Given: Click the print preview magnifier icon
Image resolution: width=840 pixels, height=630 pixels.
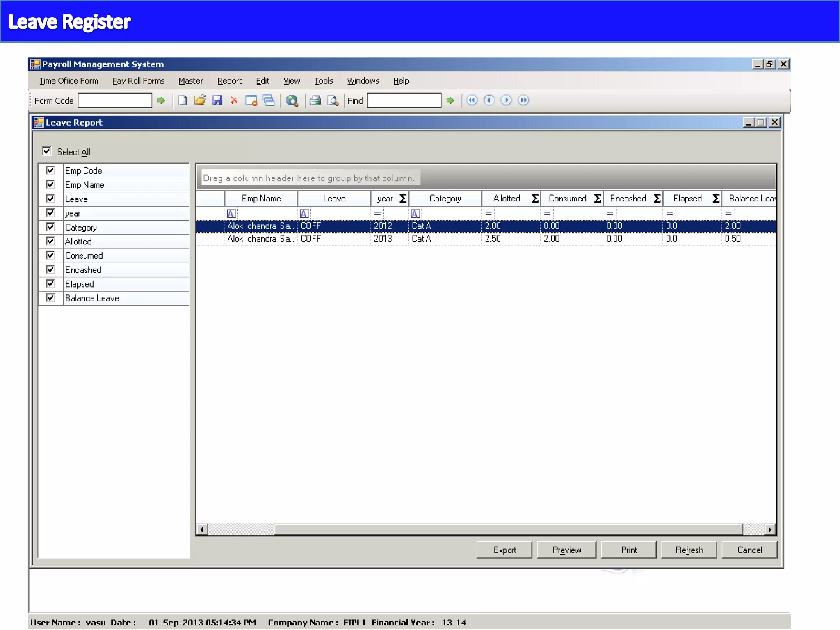Looking at the screenshot, I should click(333, 100).
